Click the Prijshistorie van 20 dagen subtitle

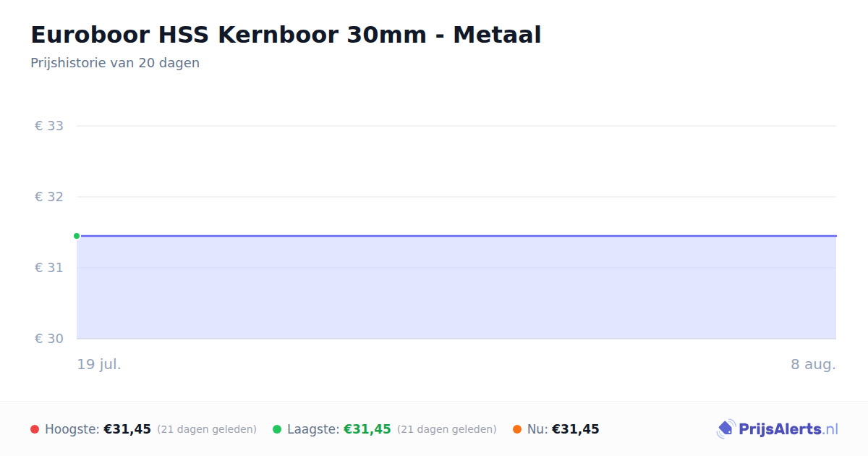pyautogui.click(x=115, y=63)
